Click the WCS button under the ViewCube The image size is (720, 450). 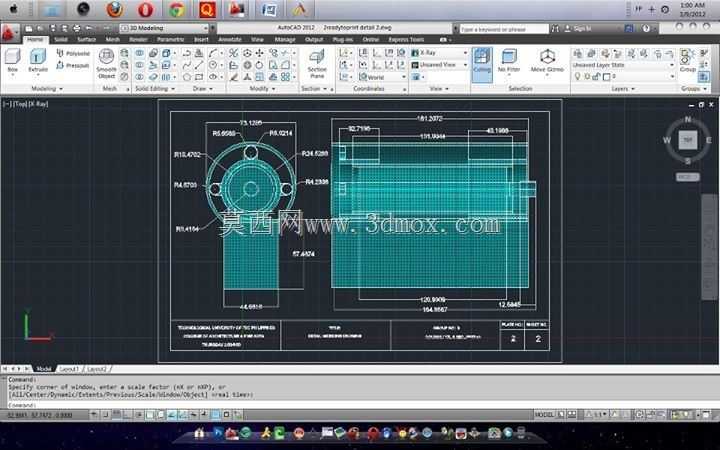coord(687,177)
